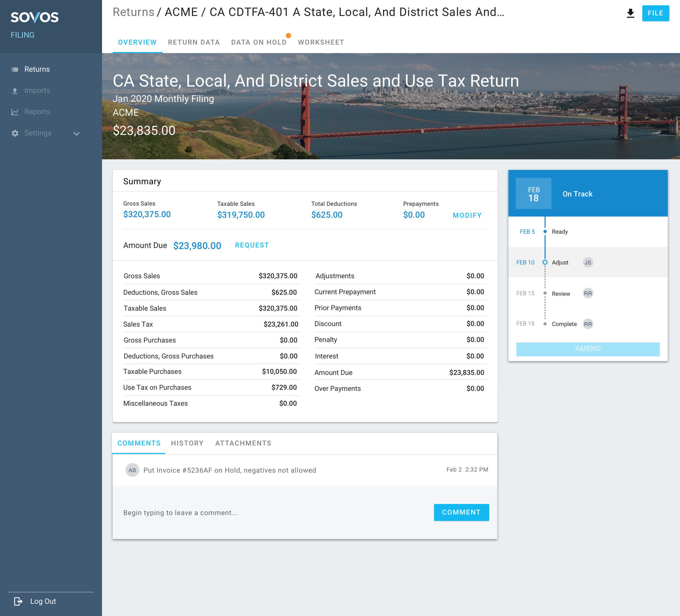The height and width of the screenshot is (616, 680).
Task: Switch to the Return Data tab
Action: coord(194,42)
